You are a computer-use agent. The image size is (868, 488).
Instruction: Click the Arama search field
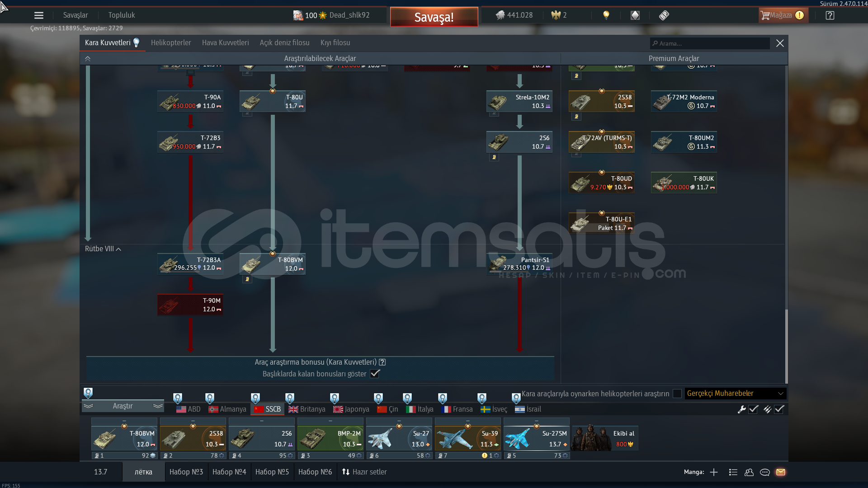pyautogui.click(x=710, y=43)
